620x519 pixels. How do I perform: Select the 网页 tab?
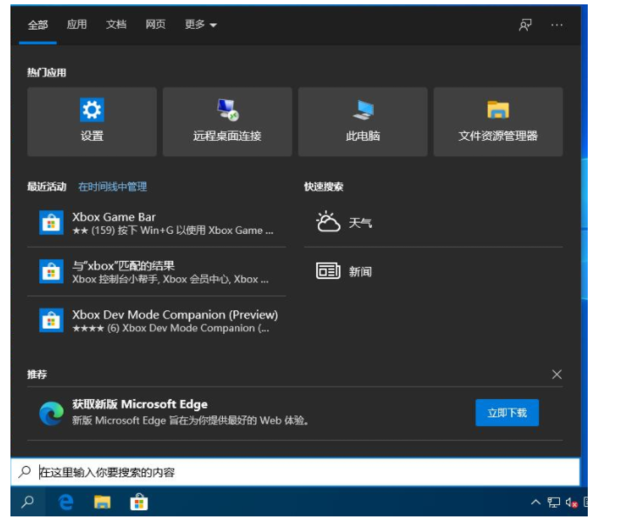pos(155,25)
